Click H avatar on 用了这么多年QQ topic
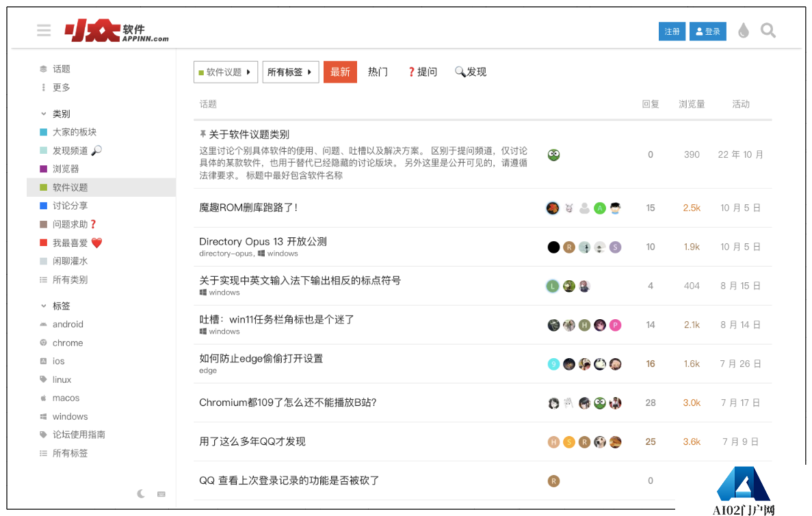The height and width of the screenshot is (516, 812). point(553,442)
